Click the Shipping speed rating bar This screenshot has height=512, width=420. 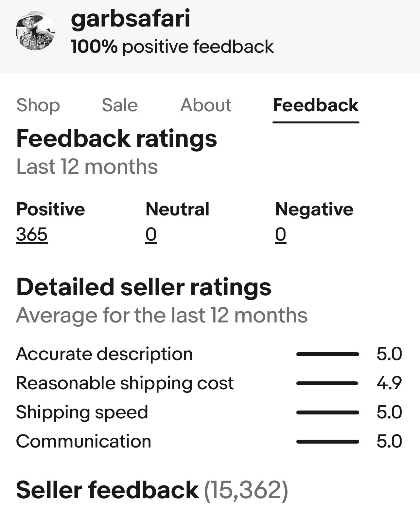click(x=327, y=412)
